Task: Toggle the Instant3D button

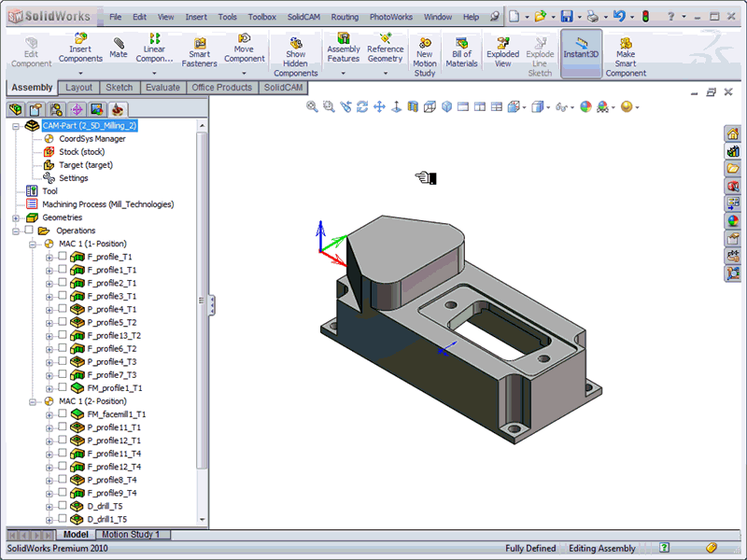Action: point(581,53)
